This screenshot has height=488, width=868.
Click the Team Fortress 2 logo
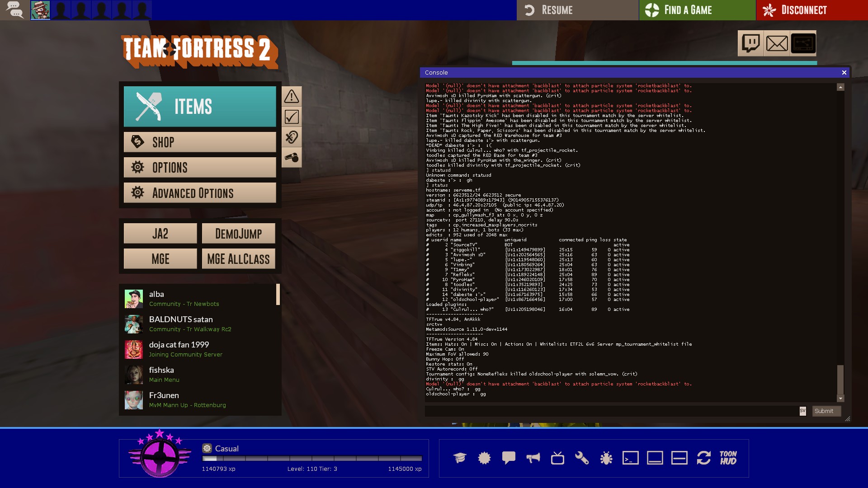point(199,52)
